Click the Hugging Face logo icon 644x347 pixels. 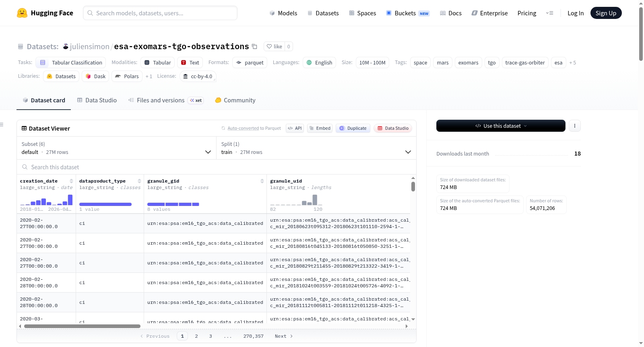(22, 13)
